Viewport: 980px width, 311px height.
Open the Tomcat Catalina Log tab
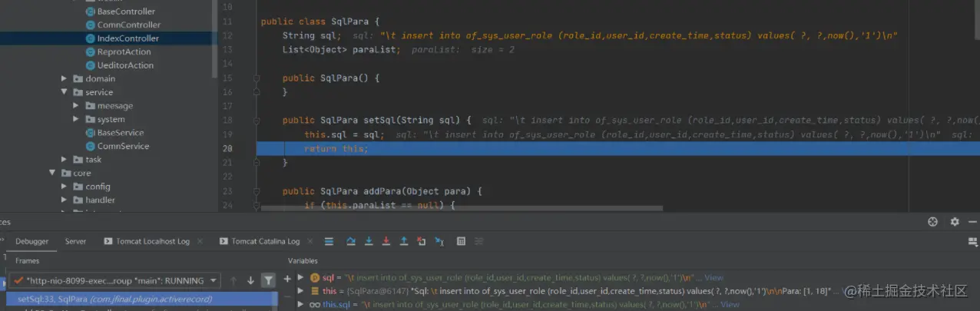(260, 241)
